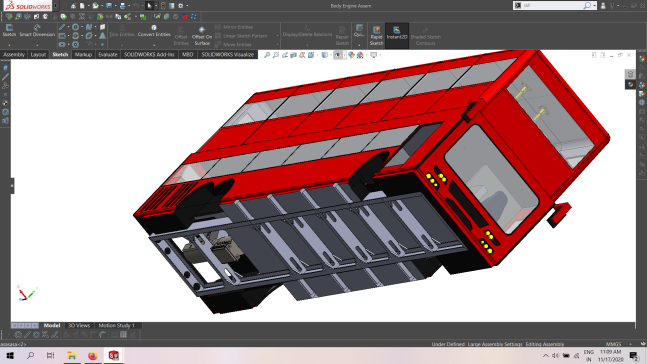Open the Windows notification center
The image size is (647, 364).
point(634,355)
